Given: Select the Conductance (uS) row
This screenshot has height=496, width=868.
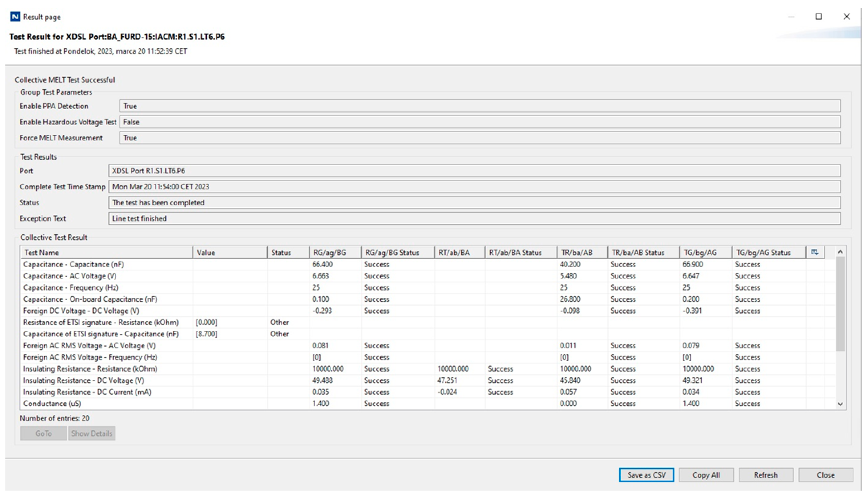Looking at the screenshot, I should coord(52,403).
